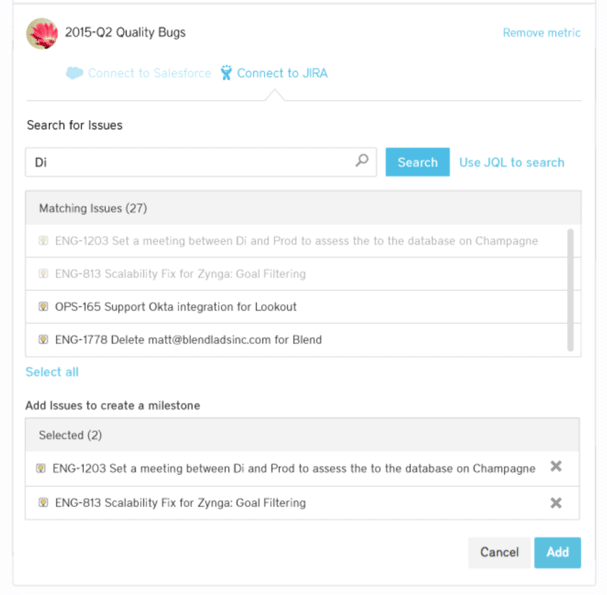Remove ENG-1203 from selected issues

tap(556, 468)
